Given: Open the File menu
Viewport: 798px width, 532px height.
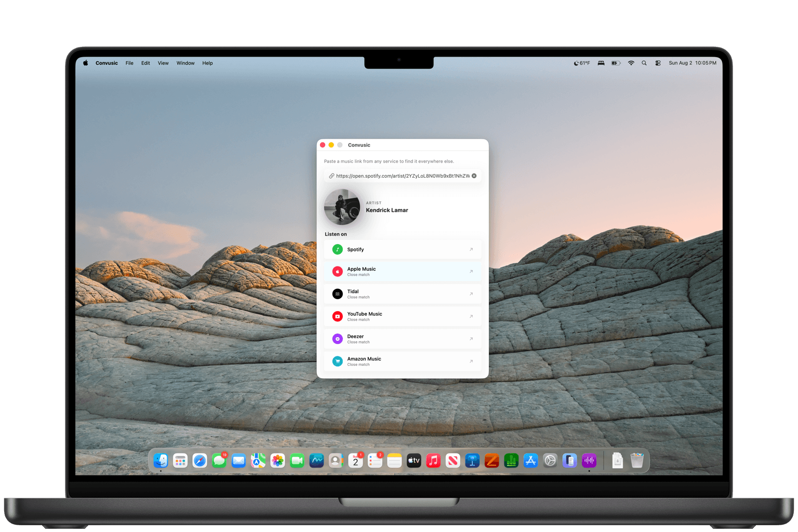Looking at the screenshot, I should (x=129, y=63).
